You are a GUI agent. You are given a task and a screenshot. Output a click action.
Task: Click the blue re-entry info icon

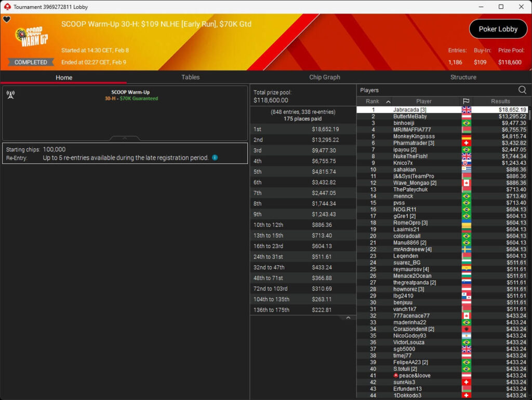click(215, 158)
